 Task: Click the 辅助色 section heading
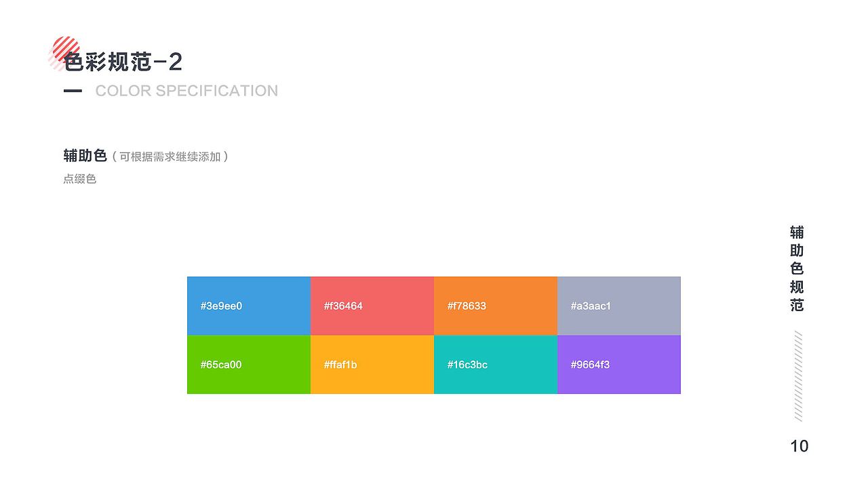tap(85, 156)
